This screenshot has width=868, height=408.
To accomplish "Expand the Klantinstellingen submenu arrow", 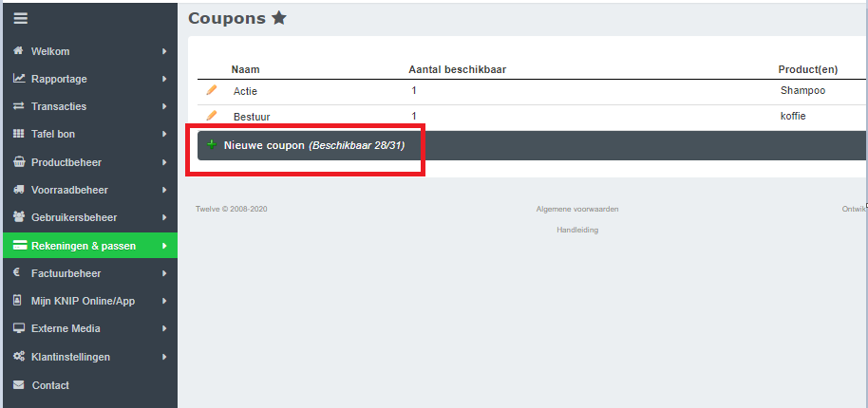I will [164, 357].
